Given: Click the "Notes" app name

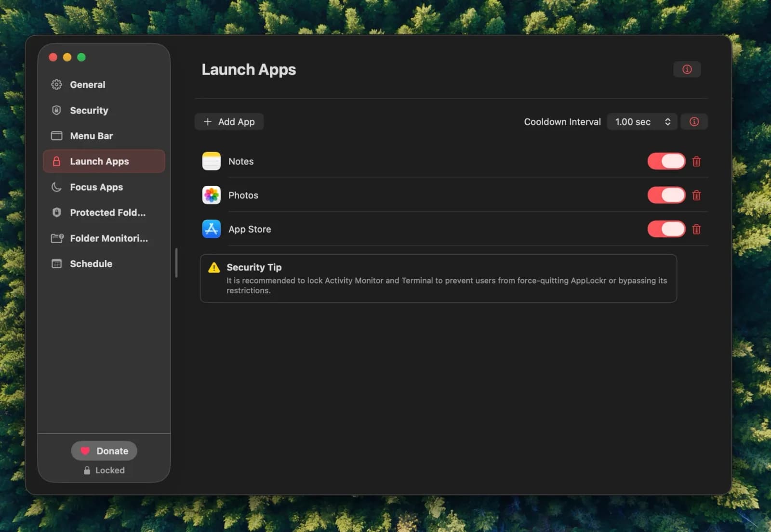Looking at the screenshot, I should point(241,162).
